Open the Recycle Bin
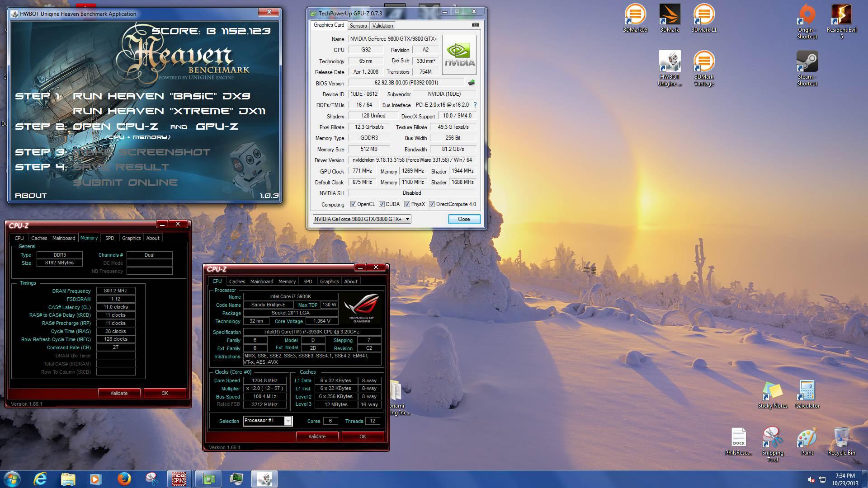 click(x=841, y=441)
